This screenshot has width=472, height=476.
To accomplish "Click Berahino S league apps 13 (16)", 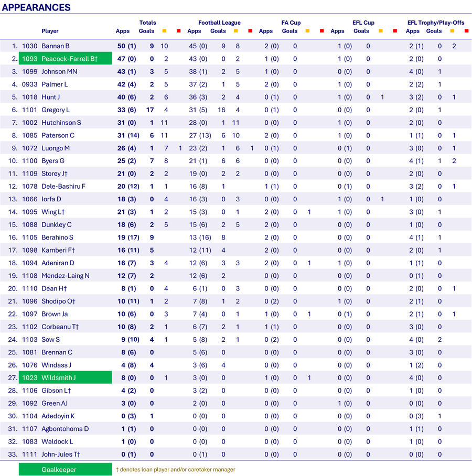I will click(x=200, y=237).
